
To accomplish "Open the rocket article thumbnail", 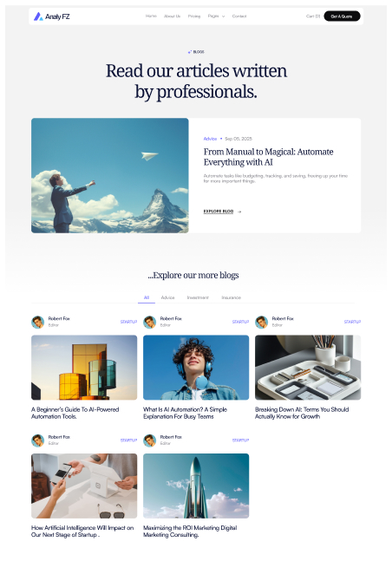I will click(x=196, y=486).
